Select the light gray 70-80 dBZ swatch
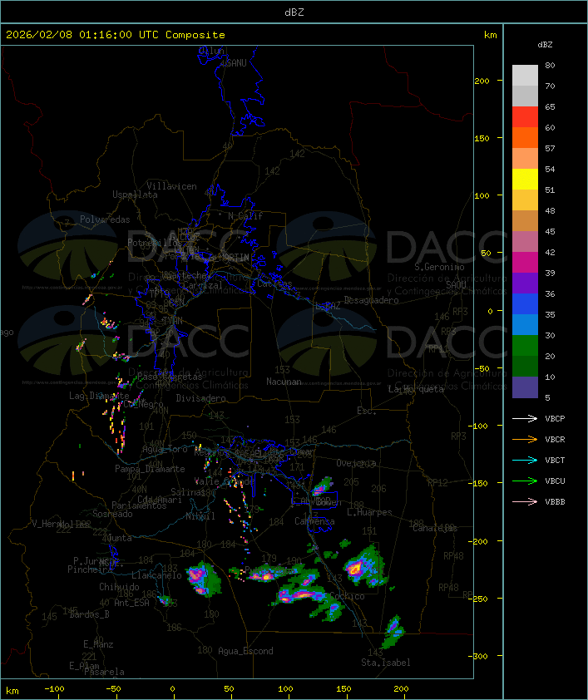 (x=525, y=76)
